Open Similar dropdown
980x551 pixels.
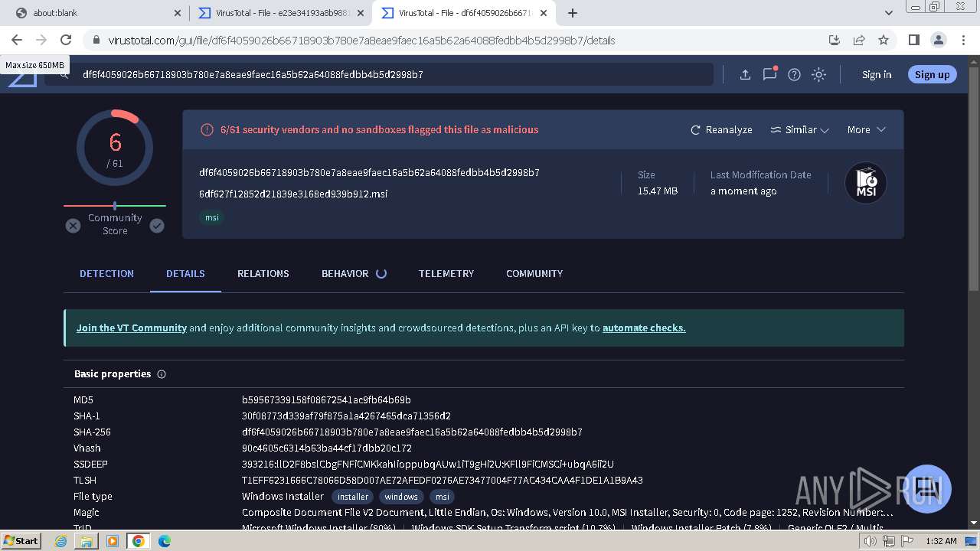(800, 130)
